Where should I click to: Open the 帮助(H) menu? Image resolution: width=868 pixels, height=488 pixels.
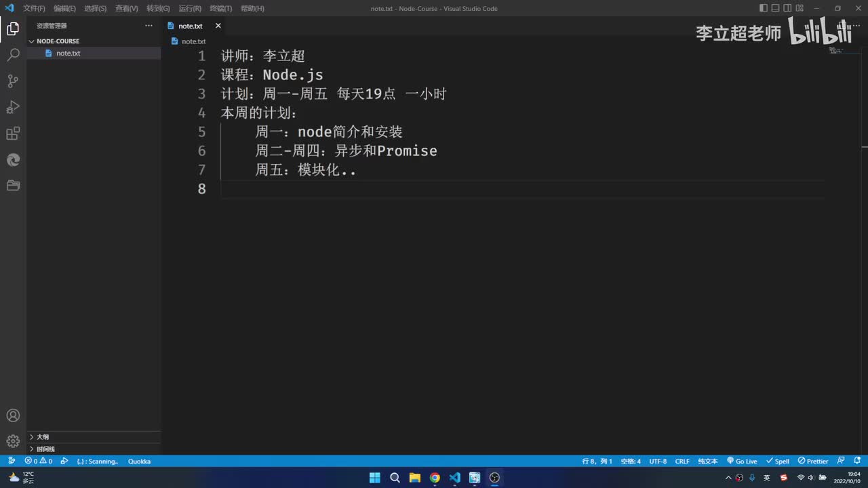[x=252, y=8]
